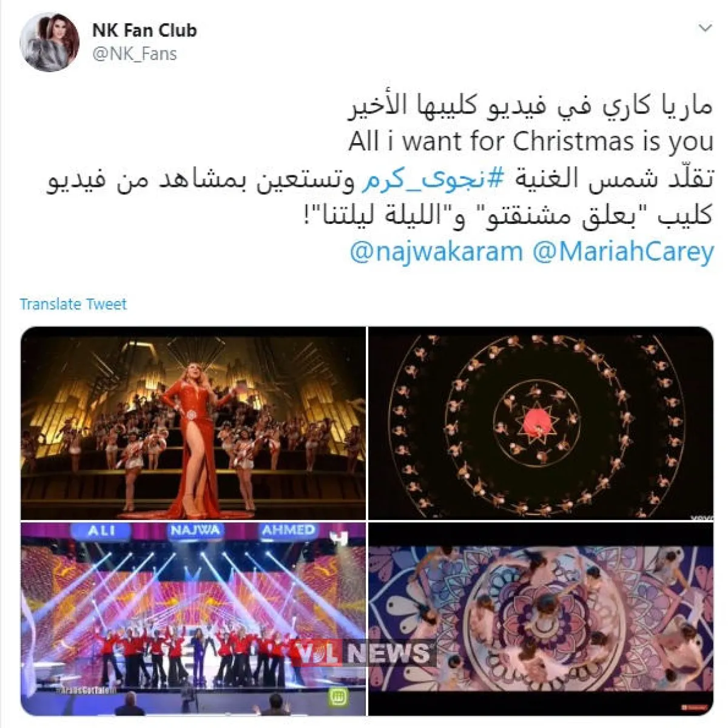Open the talent show stage image
This screenshot has height=728, width=728.
(x=193, y=619)
